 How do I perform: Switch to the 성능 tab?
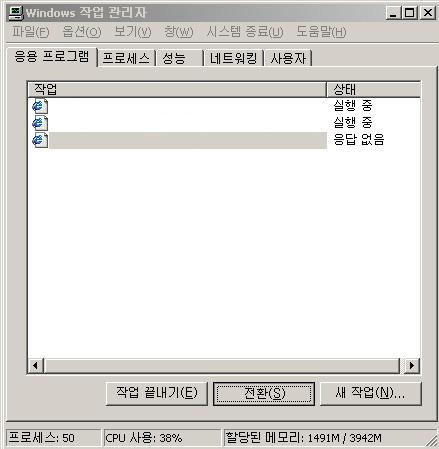pos(180,59)
